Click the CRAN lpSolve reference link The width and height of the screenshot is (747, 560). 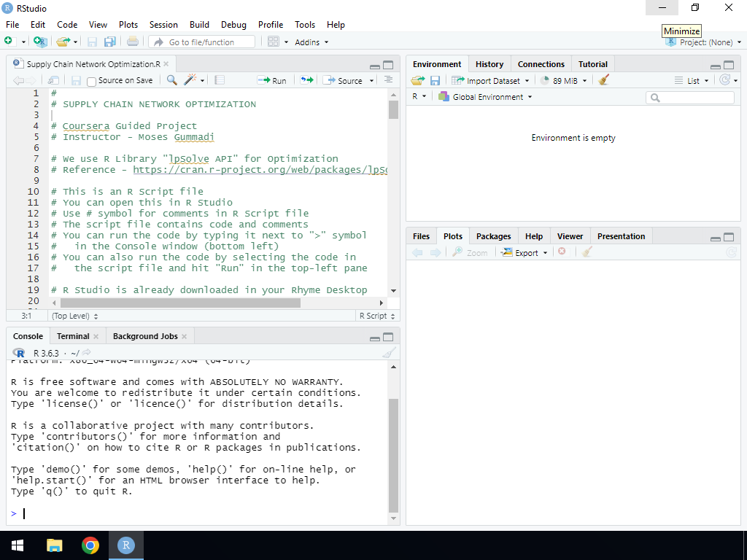pyautogui.click(x=260, y=170)
